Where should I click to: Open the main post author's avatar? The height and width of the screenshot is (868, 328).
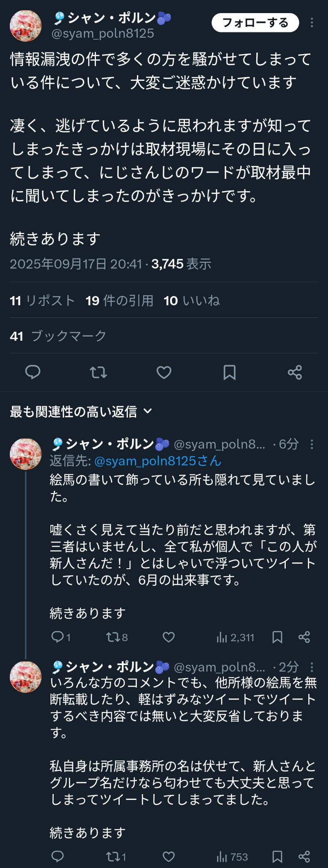[25, 26]
